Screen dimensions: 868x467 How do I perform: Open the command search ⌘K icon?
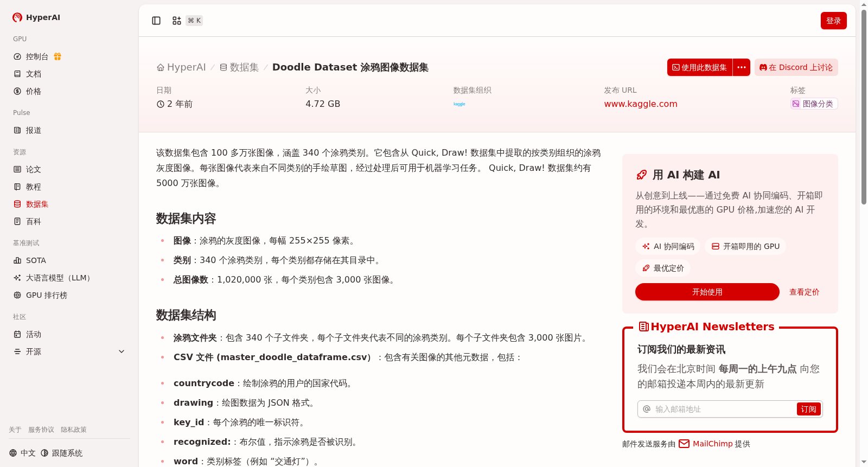(177, 21)
